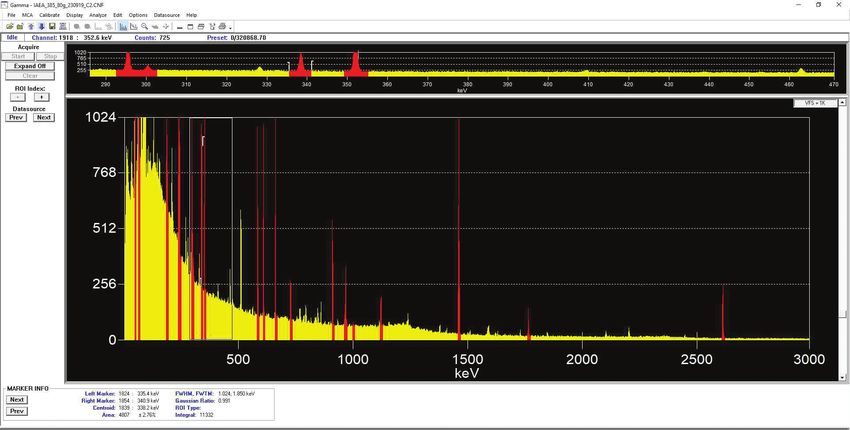Click the blue up arrow toolbar icon
Image resolution: width=850 pixels, height=430 pixels.
(x=30, y=26)
